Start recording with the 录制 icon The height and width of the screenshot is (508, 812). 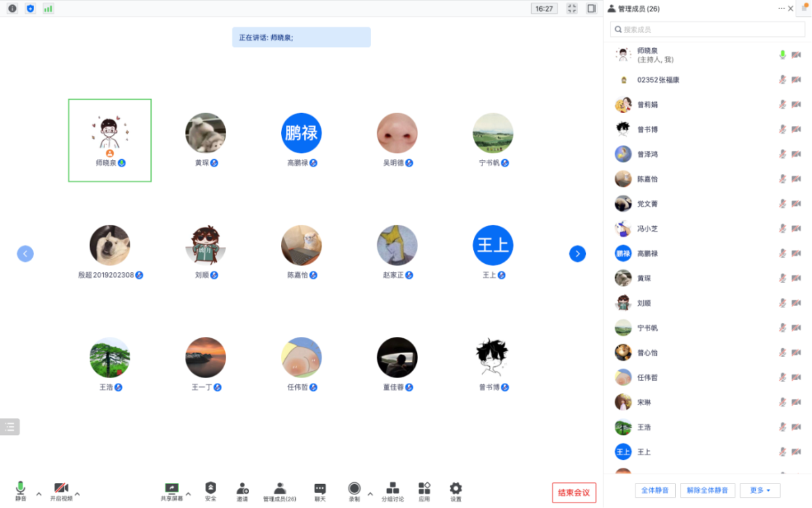(x=354, y=489)
